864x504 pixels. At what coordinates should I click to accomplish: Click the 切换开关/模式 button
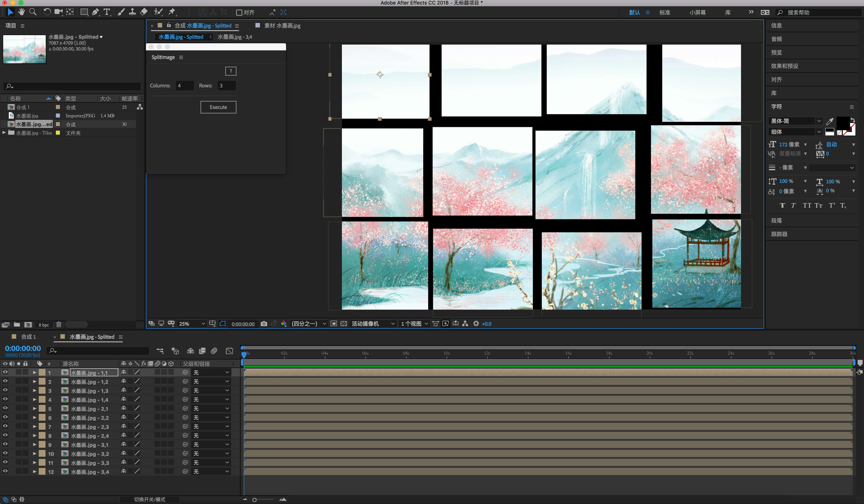(x=150, y=499)
